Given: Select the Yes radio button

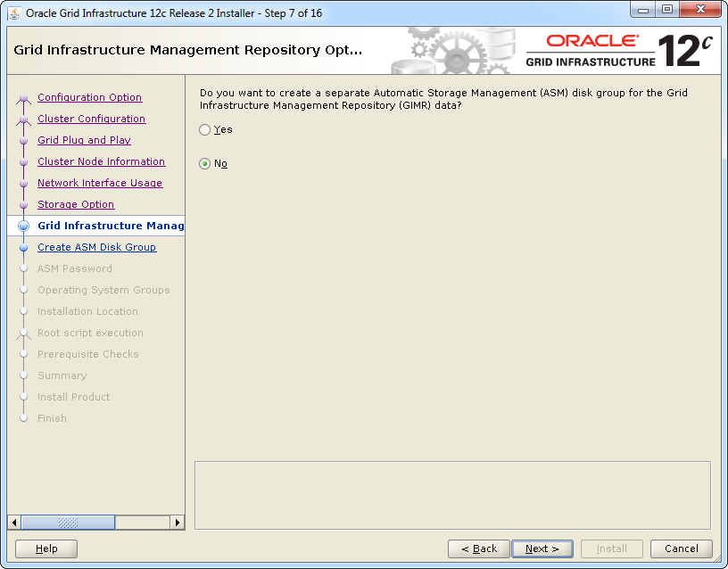Looking at the screenshot, I should pos(205,130).
